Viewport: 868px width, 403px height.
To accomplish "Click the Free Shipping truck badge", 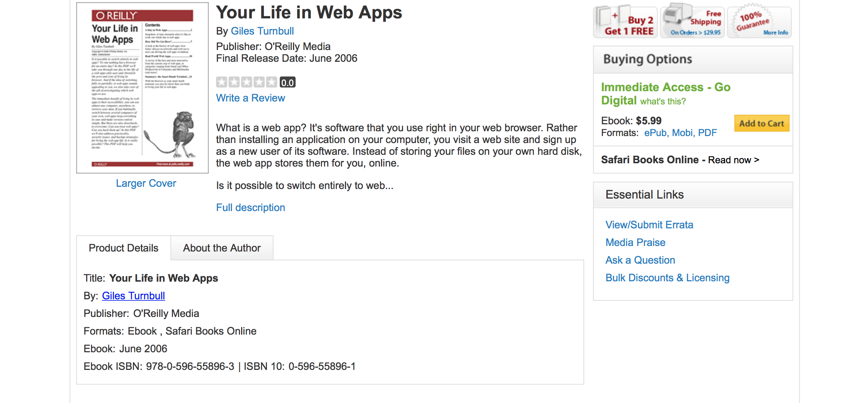I will click(x=692, y=22).
